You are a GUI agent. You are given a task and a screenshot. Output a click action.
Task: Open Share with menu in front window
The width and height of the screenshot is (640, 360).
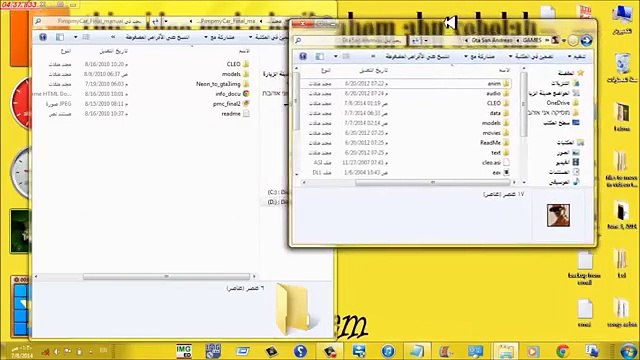[480, 56]
